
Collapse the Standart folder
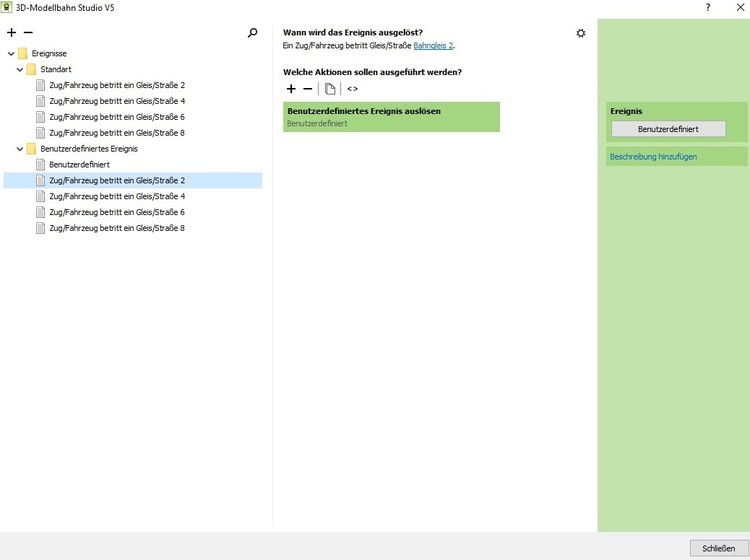click(20, 69)
